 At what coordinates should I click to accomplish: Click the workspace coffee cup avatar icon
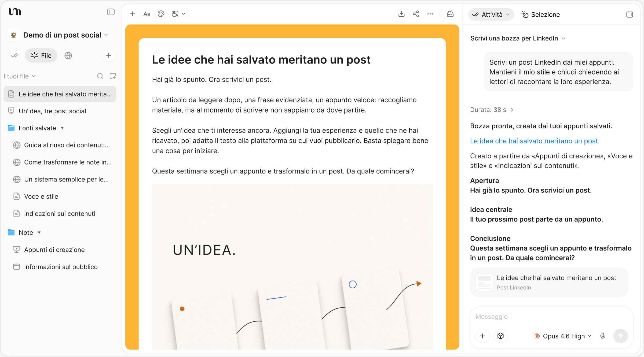(13, 35)
